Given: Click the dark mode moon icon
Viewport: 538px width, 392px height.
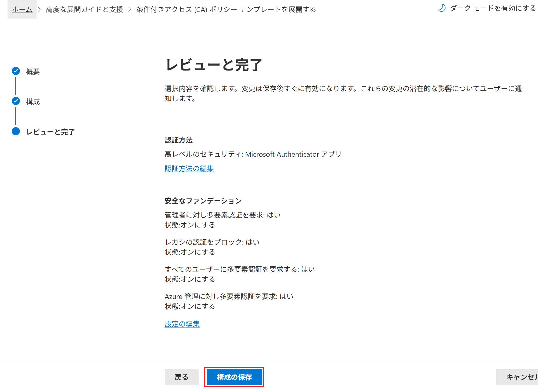Looking at the screenshot, I should (442, 8).
